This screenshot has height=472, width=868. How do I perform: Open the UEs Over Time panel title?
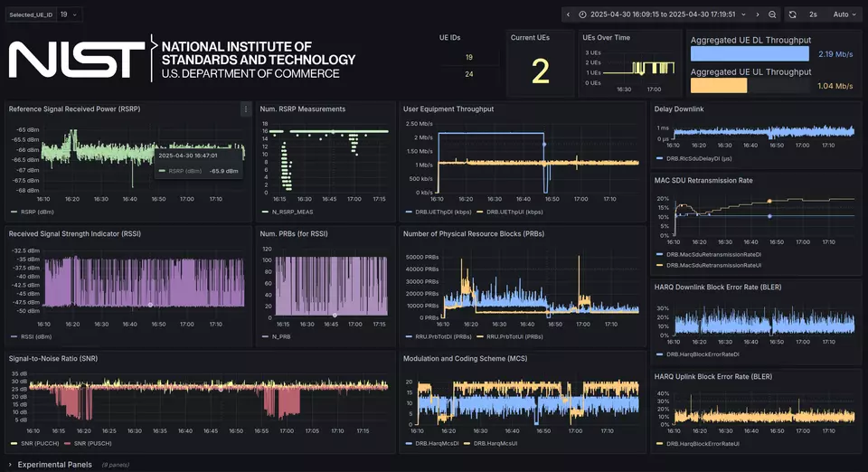click(x=606, y=38)
